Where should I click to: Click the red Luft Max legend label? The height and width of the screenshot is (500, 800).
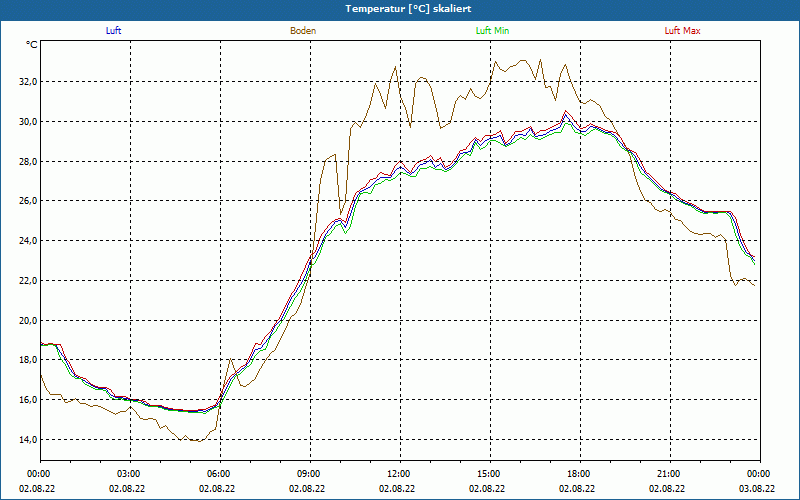(682, 31)
